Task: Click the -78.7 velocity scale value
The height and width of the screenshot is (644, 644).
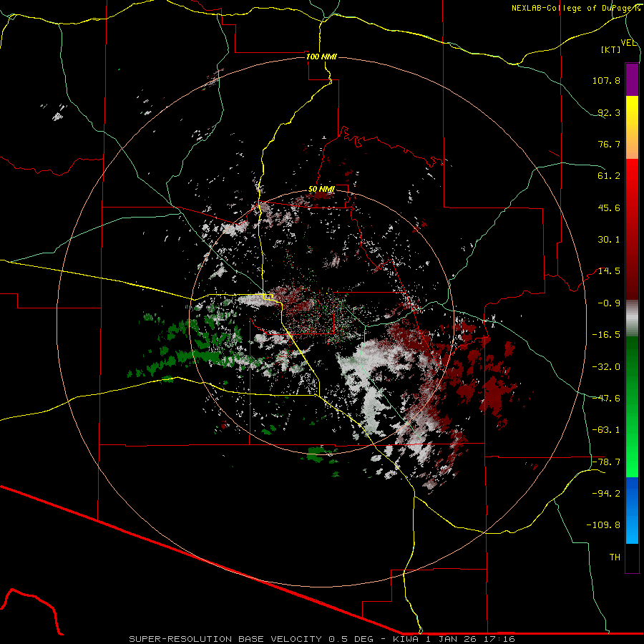Action: [606, 462]
